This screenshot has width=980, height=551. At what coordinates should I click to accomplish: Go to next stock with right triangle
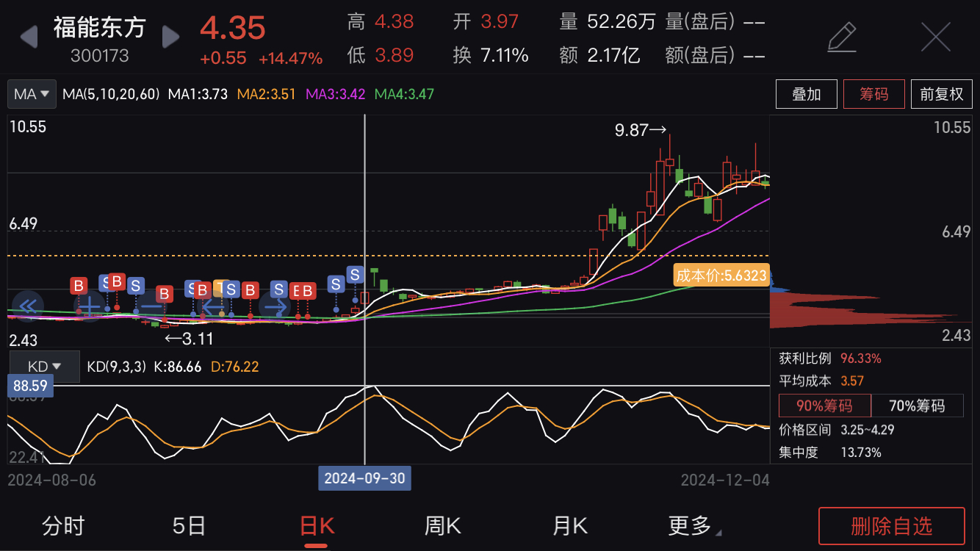pos(170,36)
